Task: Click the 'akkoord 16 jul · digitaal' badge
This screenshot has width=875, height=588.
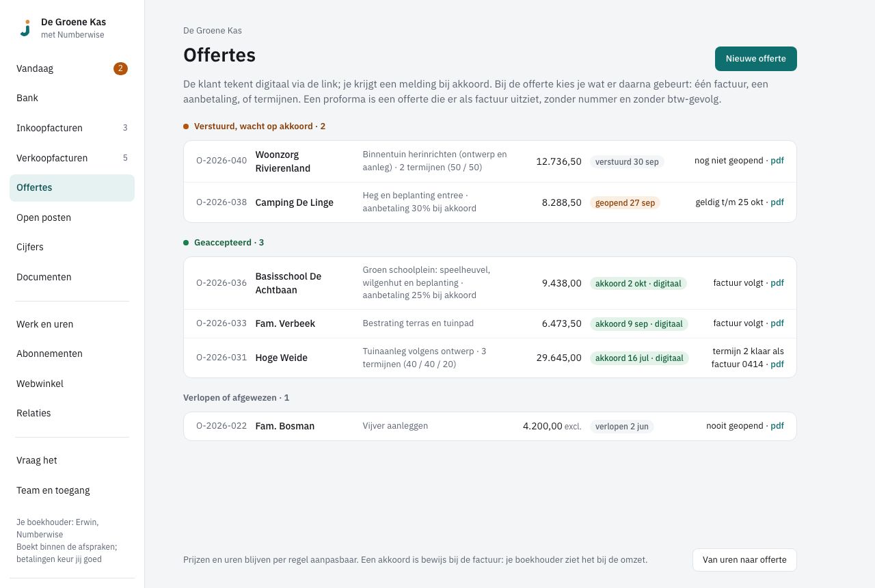Action: (639, 358)
